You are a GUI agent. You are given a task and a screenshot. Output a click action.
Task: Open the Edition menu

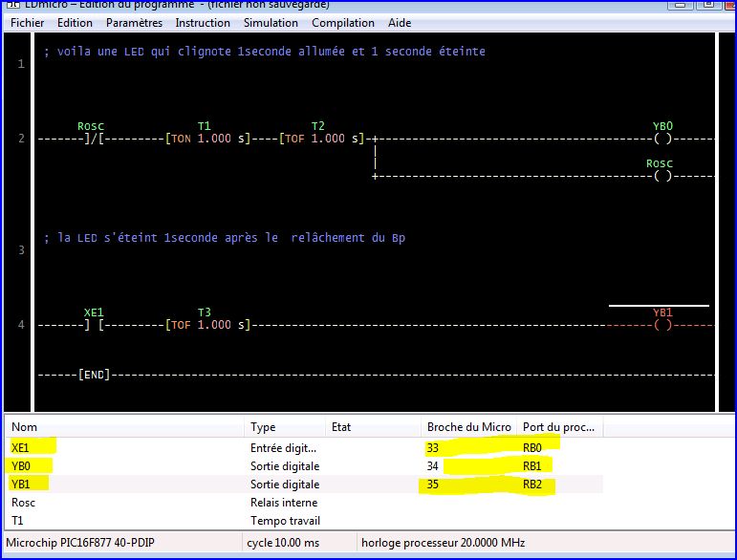coord(75,23)
